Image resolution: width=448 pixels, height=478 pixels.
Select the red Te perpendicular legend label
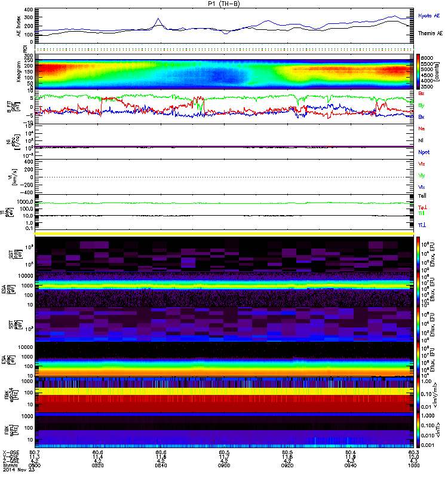pos(422,207)
